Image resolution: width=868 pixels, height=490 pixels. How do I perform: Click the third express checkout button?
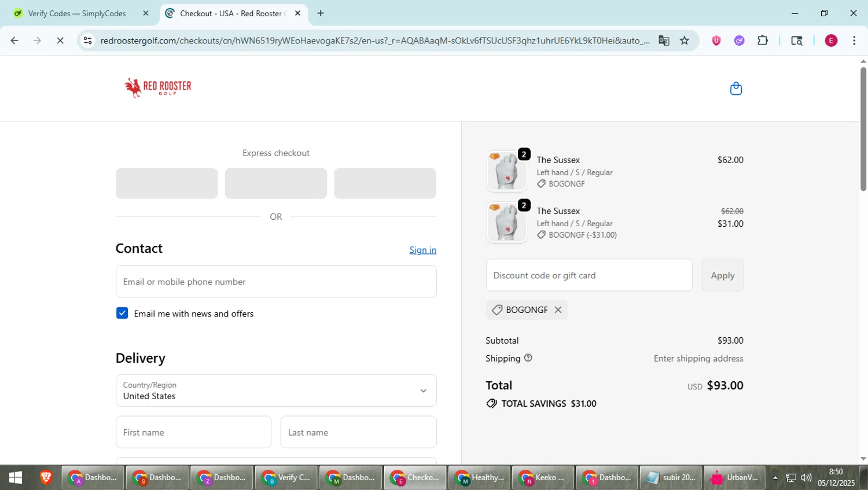385,183
